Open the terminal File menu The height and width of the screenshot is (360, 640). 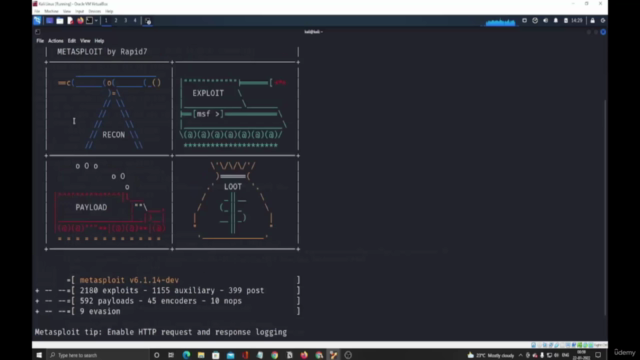point(40,41)
